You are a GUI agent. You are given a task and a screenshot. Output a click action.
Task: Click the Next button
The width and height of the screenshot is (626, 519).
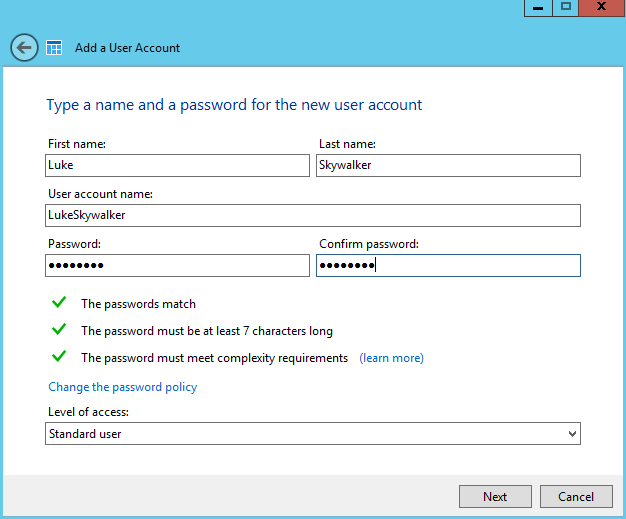tap(495, 496)
